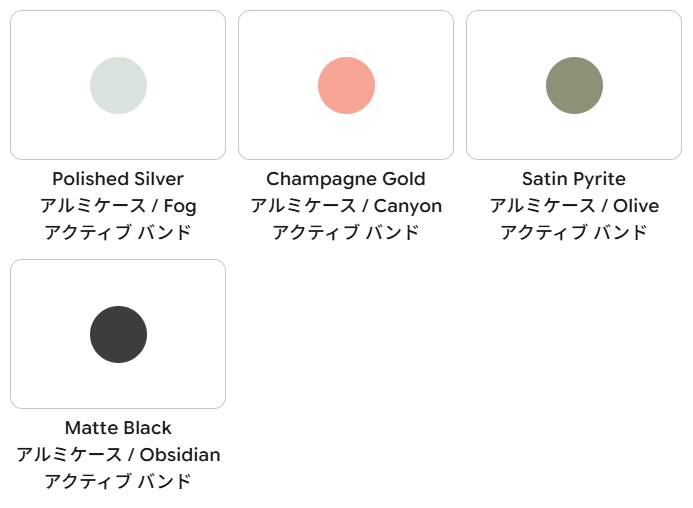Click the Matte Black option card
Screen dimensions: 693x508
coord(118,334)
